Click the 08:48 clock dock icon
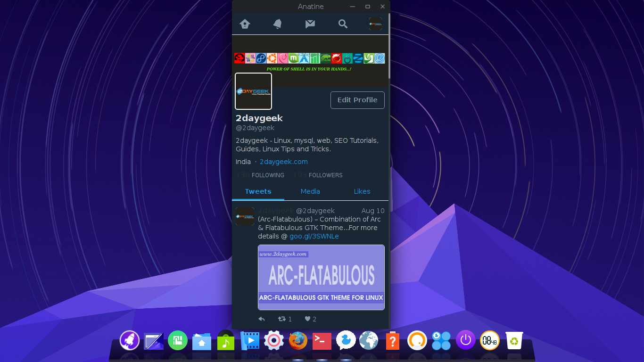644x362 pixels. [490, 340]
